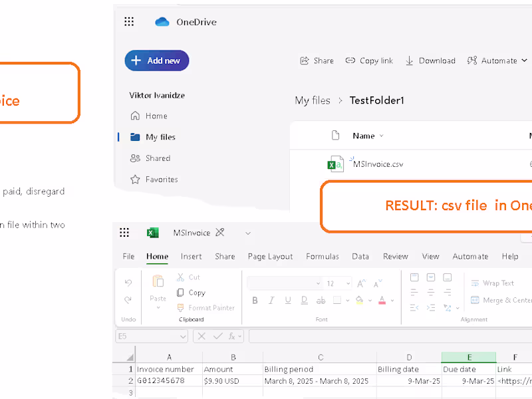Click the Name Box showing E5
532x399 pixels.
point(152,336)
